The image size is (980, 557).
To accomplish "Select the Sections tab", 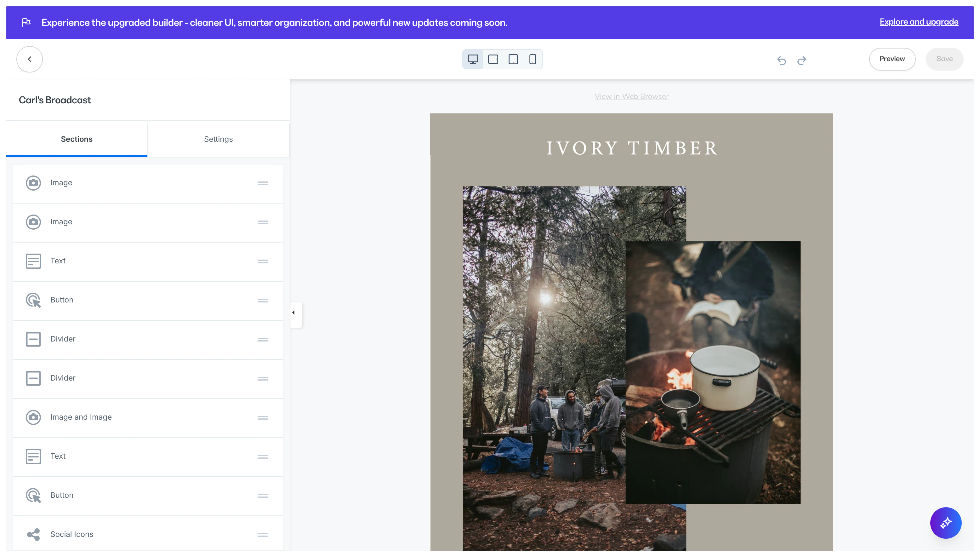I will [77, 139].
